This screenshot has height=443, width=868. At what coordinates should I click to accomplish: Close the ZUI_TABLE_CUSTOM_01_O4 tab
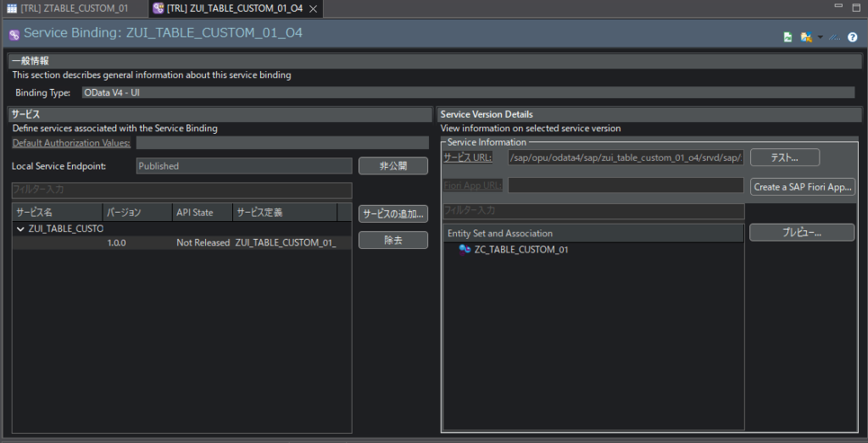(313, 8)
